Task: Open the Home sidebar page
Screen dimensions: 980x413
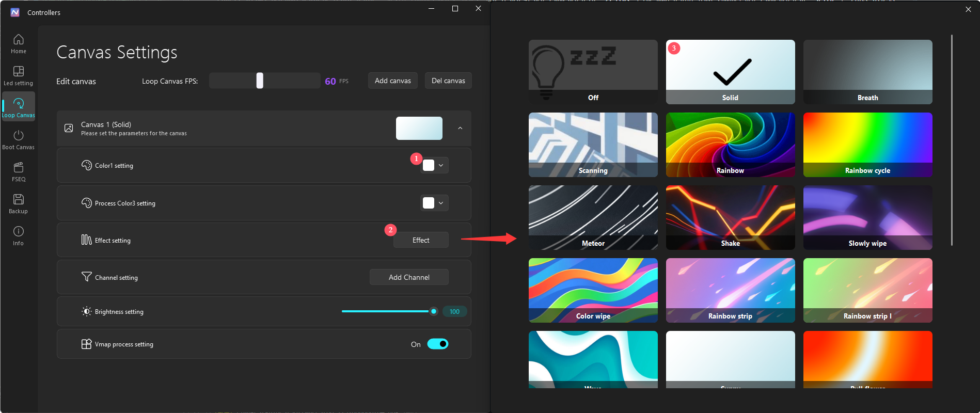Action: 19,43
